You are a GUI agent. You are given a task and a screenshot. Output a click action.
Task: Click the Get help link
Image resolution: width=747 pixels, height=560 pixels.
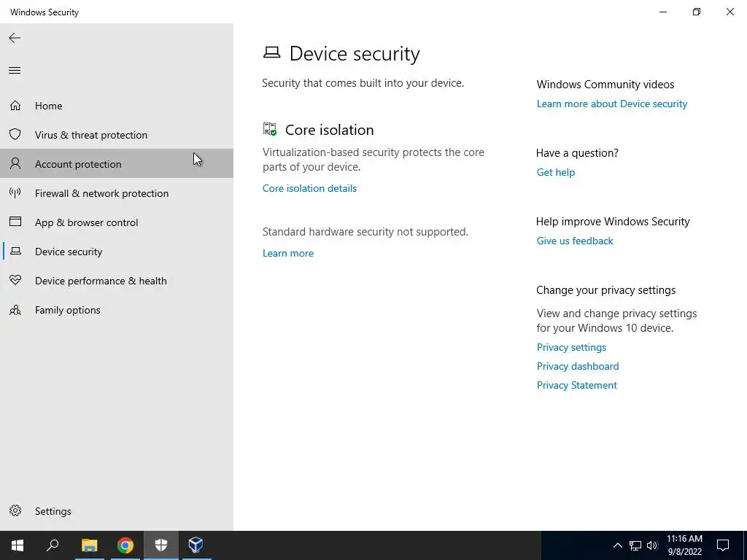coord(555,172)
